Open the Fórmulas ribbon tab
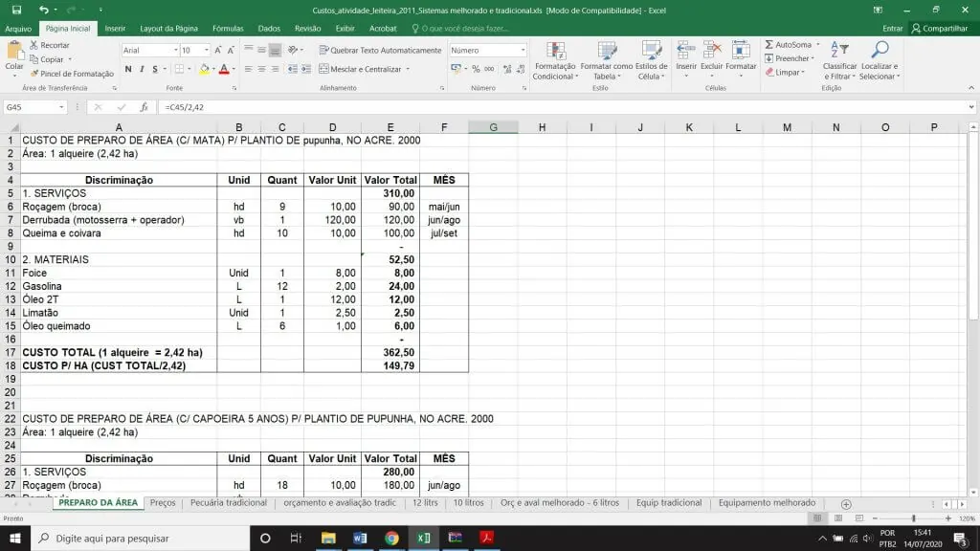Viewport: 980px width, 551px height. point(228,29)
